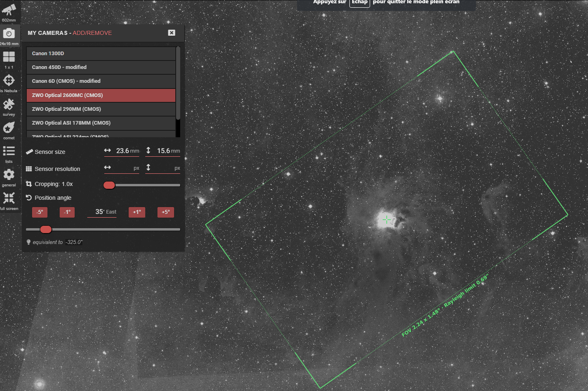588x391 pixels.
Task: Decrease position angle by 1 degree
Action: point(67,212)
